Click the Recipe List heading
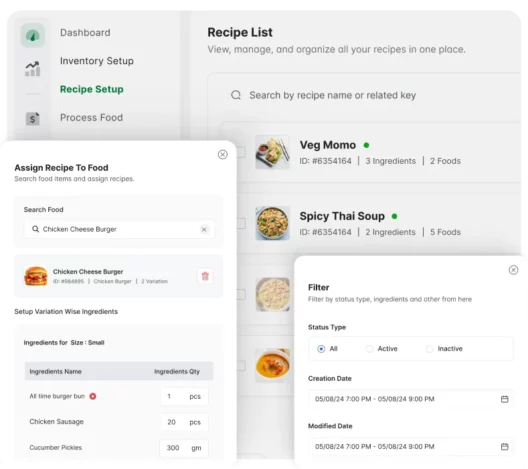Viewport: 528px width, 469px height. (x=240, y=32)
